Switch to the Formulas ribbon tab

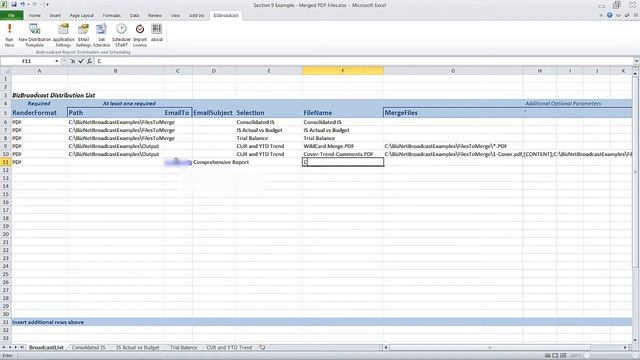coord(111,16)
